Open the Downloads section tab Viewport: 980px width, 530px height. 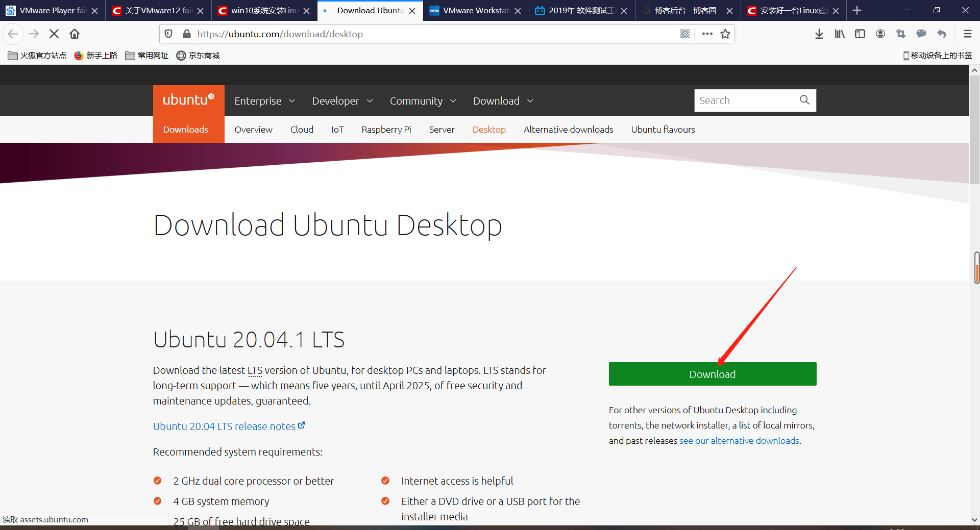pyautogui.click(x=186, y=130)
